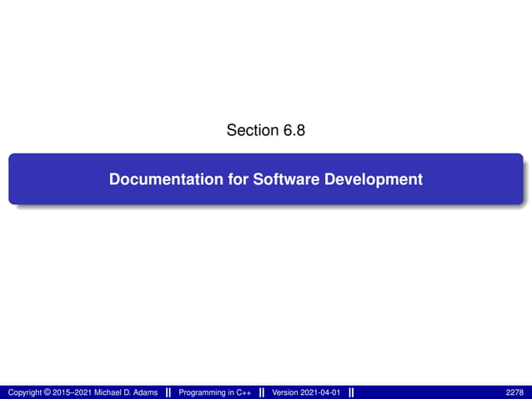Click the 'Section 6.8' heading text
This screenshot has width=532, height=399.
(266, 130)
